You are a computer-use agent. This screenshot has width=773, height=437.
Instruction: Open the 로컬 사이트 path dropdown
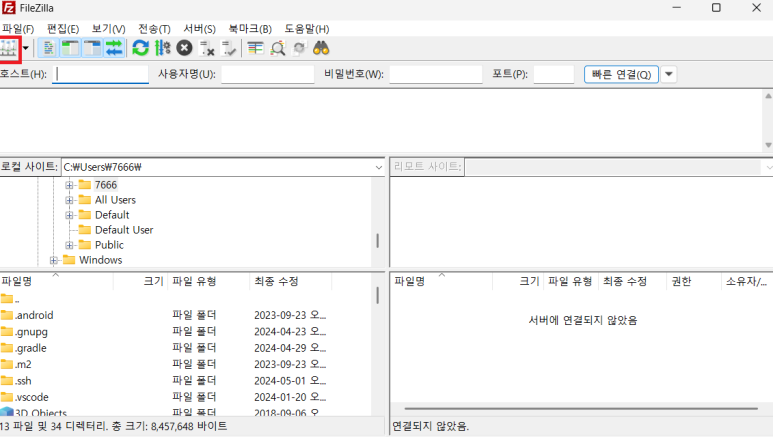(x=379, y=167)
